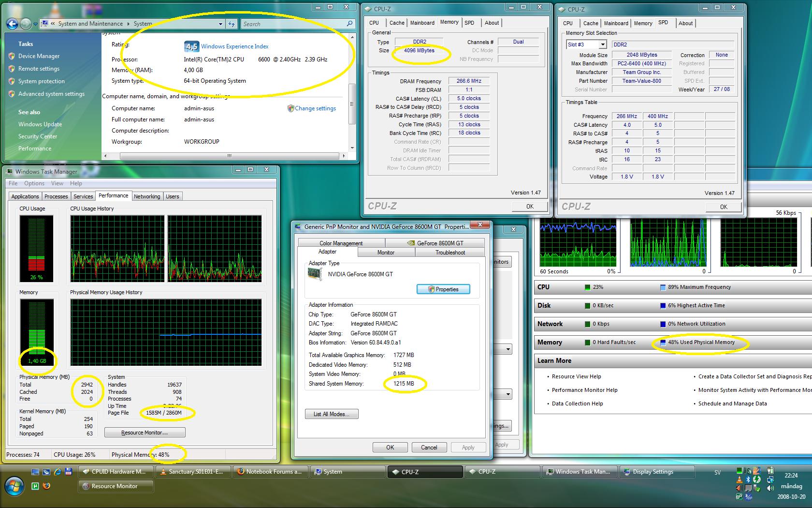The width and height of the screenshot is (812, 508).
Task: Open Remote settings in the Tasks pane
Action: (x=39, y=69)
